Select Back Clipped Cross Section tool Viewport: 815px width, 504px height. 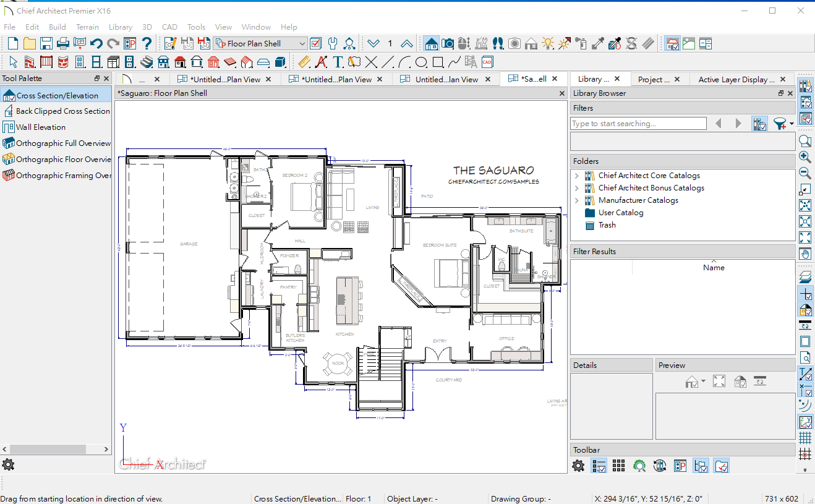pos(56,111)
